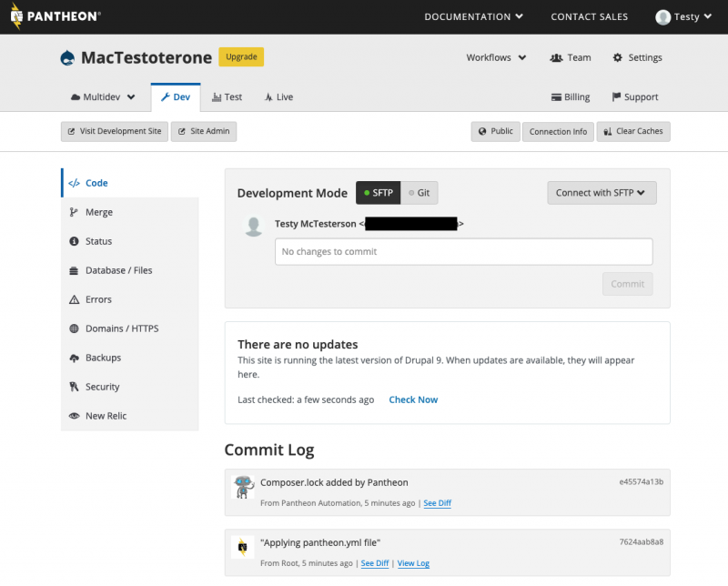Click the Public globe icon

tap(482, 131)
